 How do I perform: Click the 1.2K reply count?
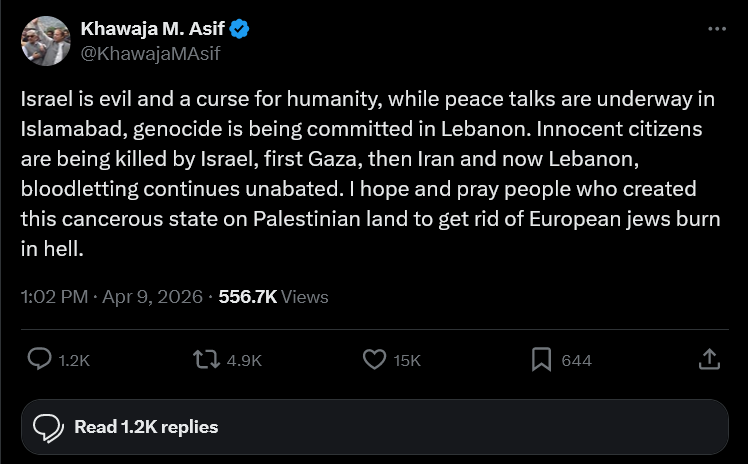point(74,360)
